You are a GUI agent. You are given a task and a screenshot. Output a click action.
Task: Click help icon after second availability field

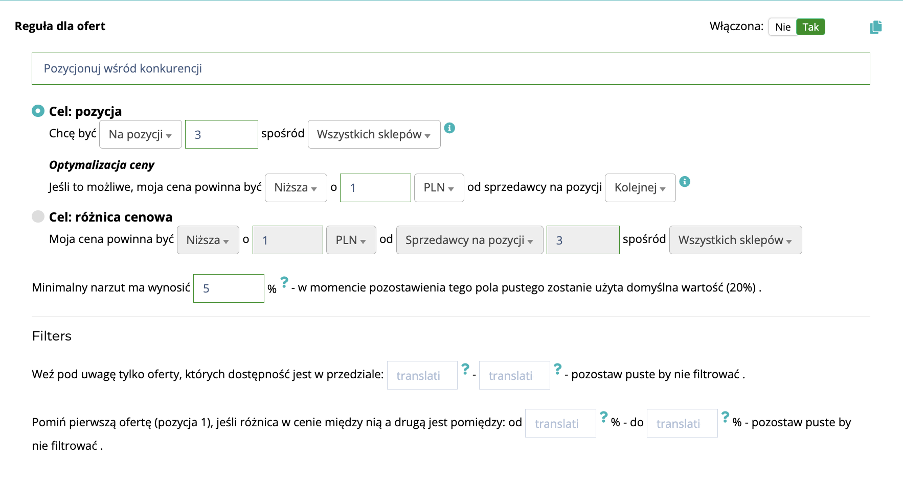coord(557,370)
